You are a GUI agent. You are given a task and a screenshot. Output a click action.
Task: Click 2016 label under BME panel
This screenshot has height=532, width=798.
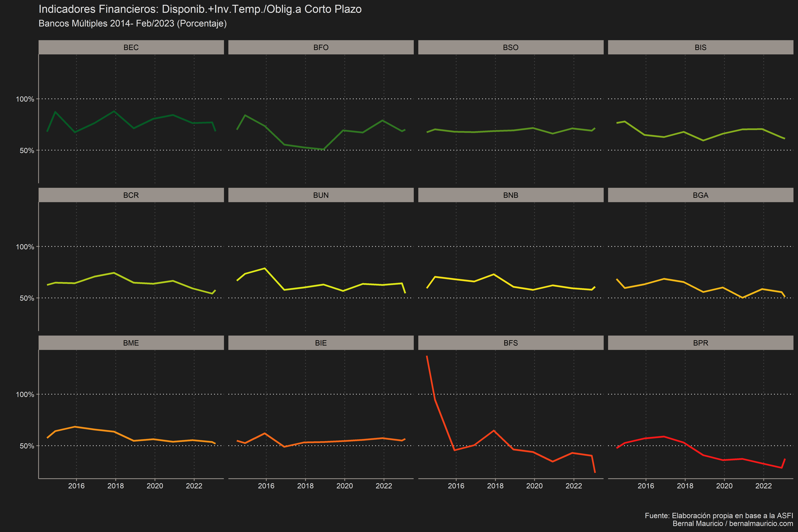click(76, 486)
